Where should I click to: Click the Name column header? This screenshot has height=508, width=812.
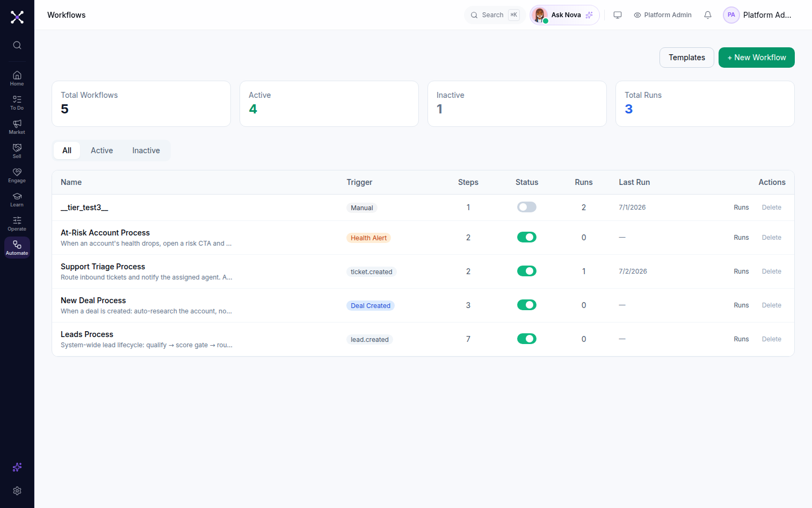71,182
